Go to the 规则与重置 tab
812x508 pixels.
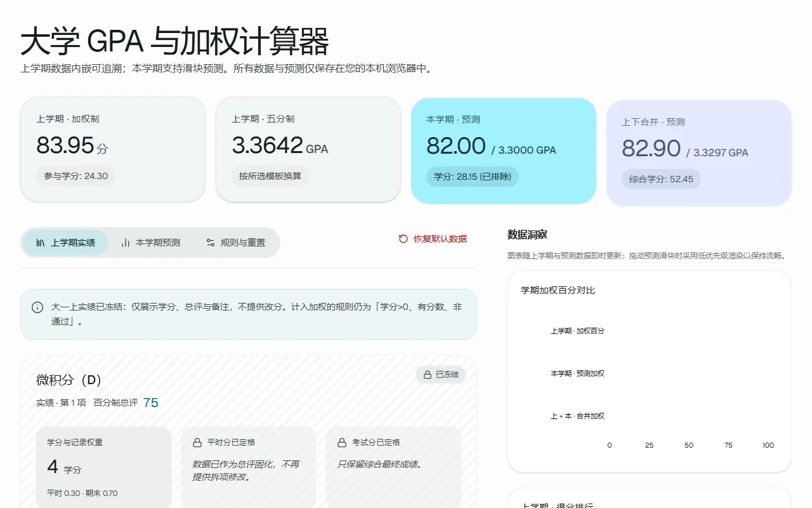tap(235, 243)
